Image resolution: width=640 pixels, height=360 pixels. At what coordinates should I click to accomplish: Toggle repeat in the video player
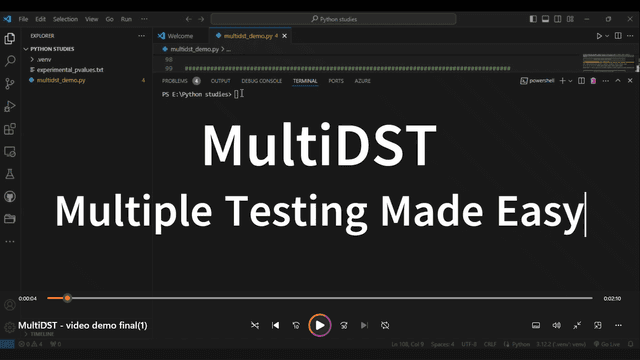point(385,325)
